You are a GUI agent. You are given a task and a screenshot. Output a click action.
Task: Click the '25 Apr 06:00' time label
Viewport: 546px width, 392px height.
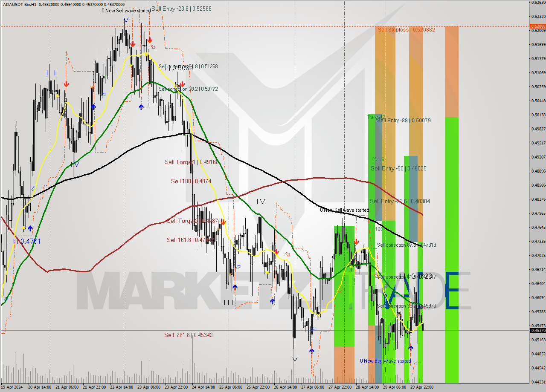[231, 387]
